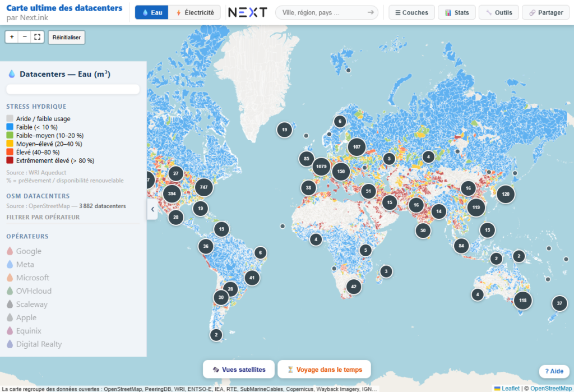Viewport: 574px width, 392px height.
Task: Open the 747 datacenter cluster in North America
Action: [x=204, y=187]
